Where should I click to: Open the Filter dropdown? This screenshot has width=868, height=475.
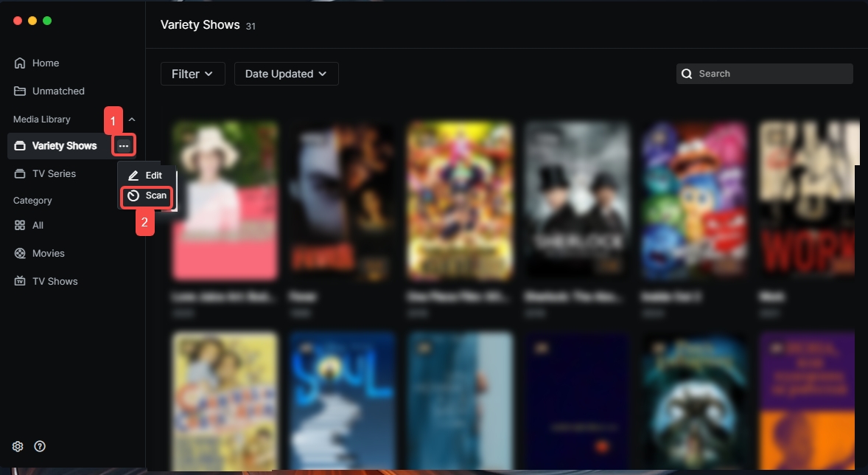point(192,74)
